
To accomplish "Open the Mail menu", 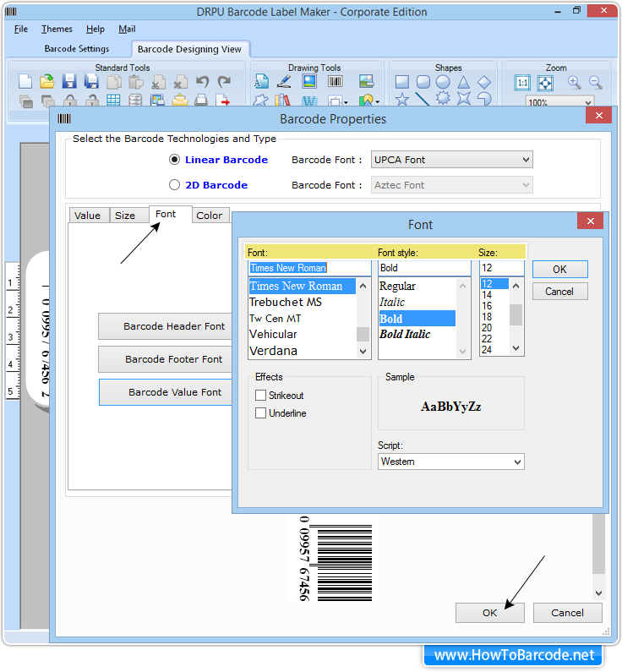I will tap(127, 29).
